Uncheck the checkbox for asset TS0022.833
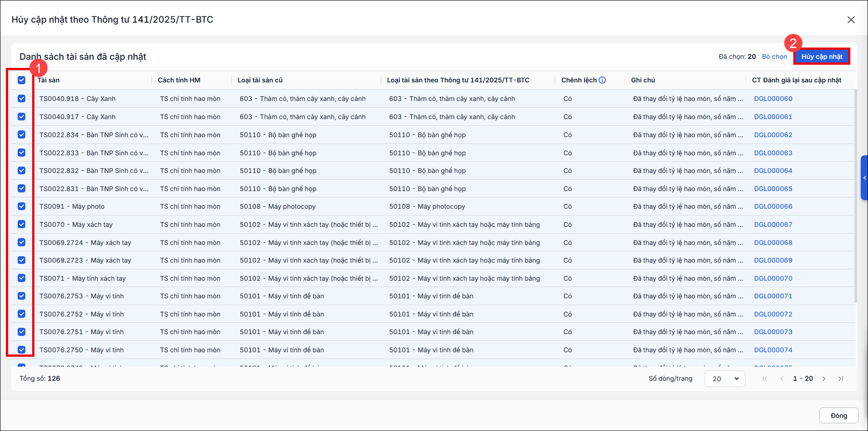Image resolution: width=868 pixels, height=431 pixels. [x=22, y=153]
